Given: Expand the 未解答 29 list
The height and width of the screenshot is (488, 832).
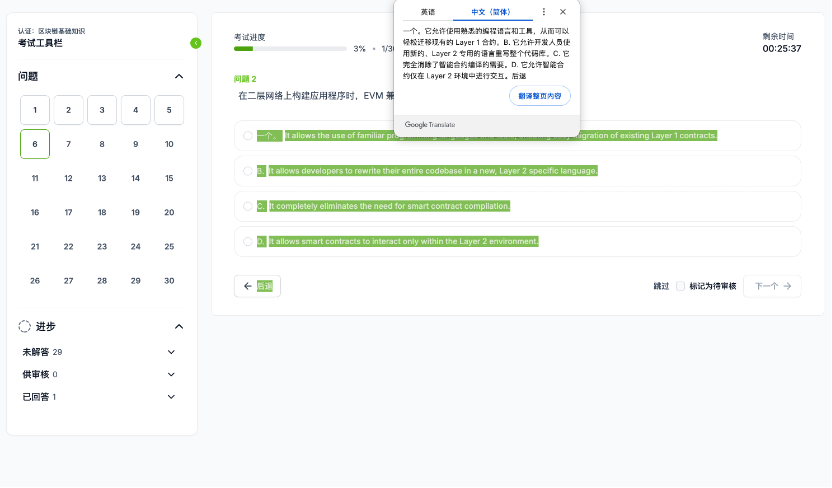Looking at the screenshot, I should click(x=171, y=352).
